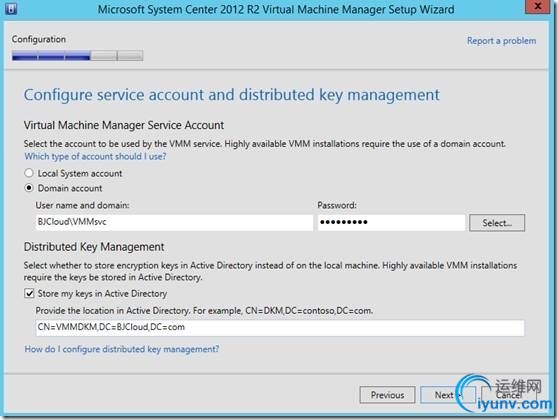This screenshot has width=558, height=420.
Task: Cancel the setup wizard
Action: 509,395
